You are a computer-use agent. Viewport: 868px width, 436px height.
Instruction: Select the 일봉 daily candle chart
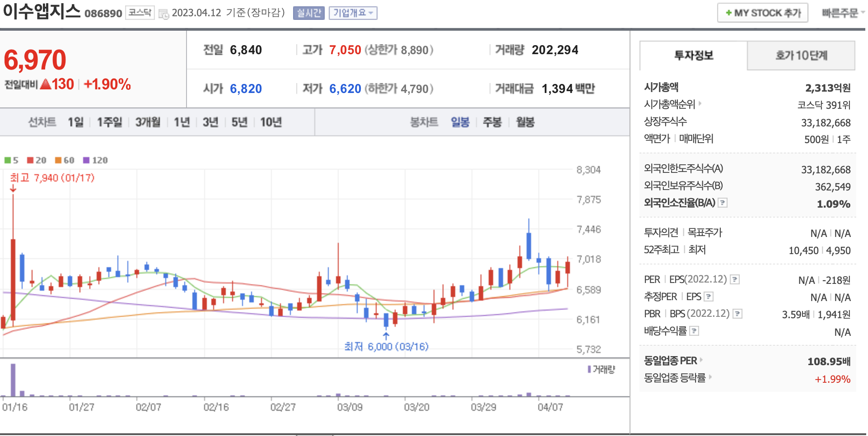coord(460,122)
